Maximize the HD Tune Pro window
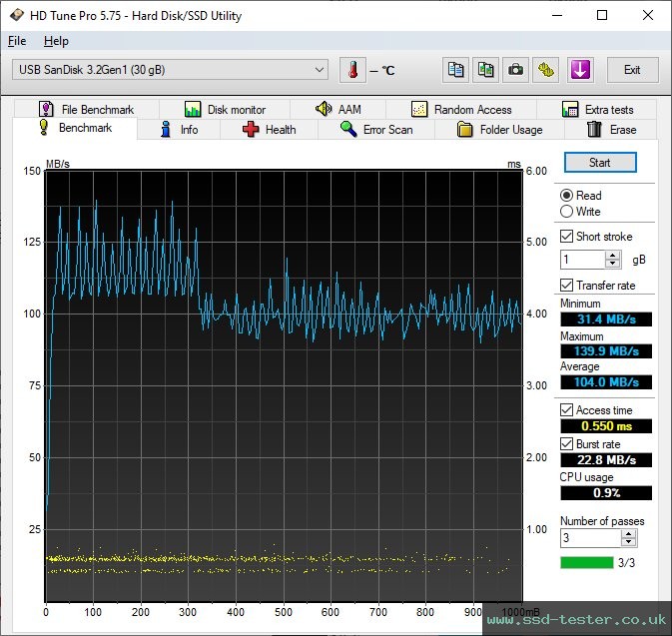This screenshot has height=636, width=672. (602, 15)
